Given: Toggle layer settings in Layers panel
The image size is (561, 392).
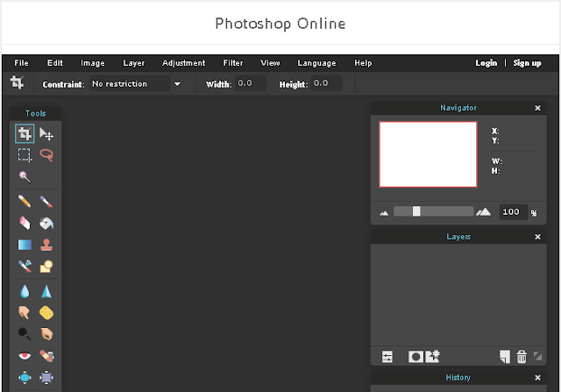Looking at the screenshot, I should (x=387, y=357).
